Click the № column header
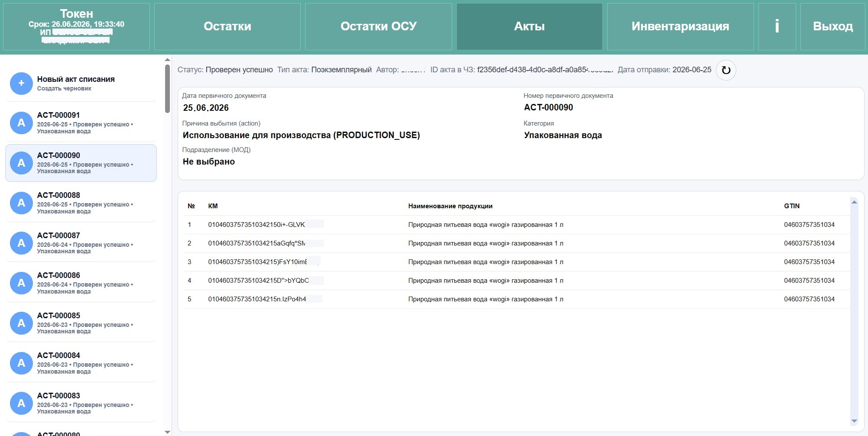This screenshot has width=868, height=436. point(191,206)
